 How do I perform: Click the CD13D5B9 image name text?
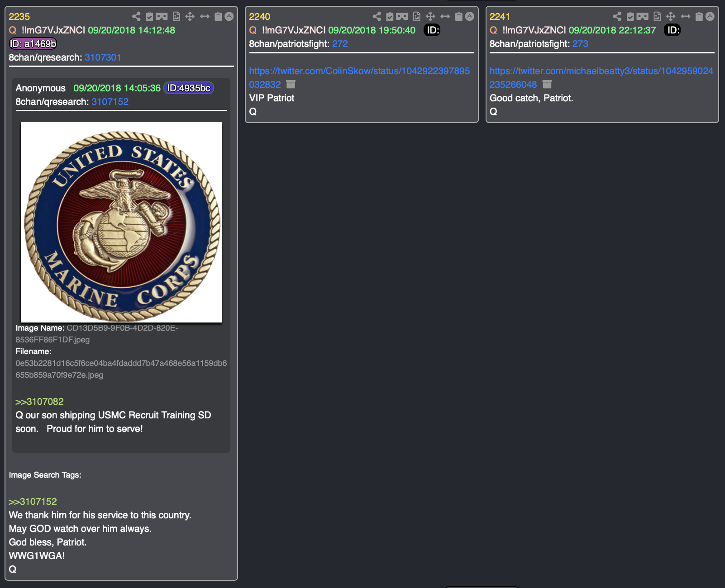point(97,334)
